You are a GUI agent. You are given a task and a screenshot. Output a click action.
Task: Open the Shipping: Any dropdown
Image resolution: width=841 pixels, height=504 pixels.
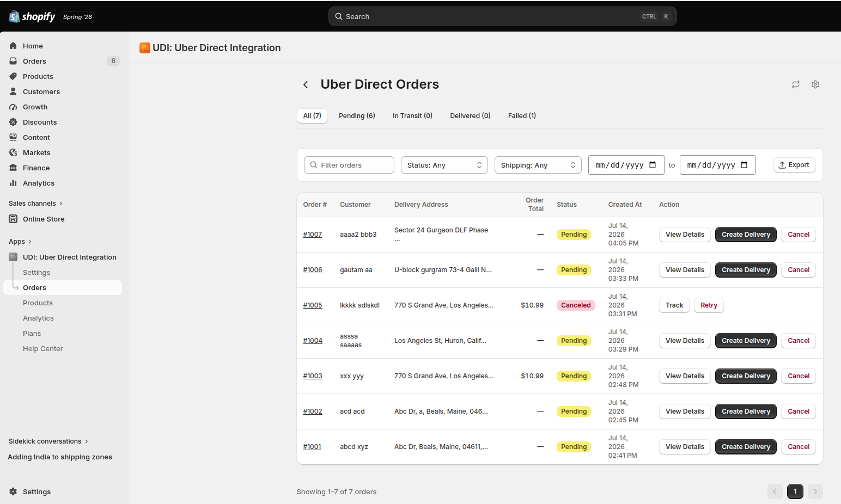[x=538, y=165]
